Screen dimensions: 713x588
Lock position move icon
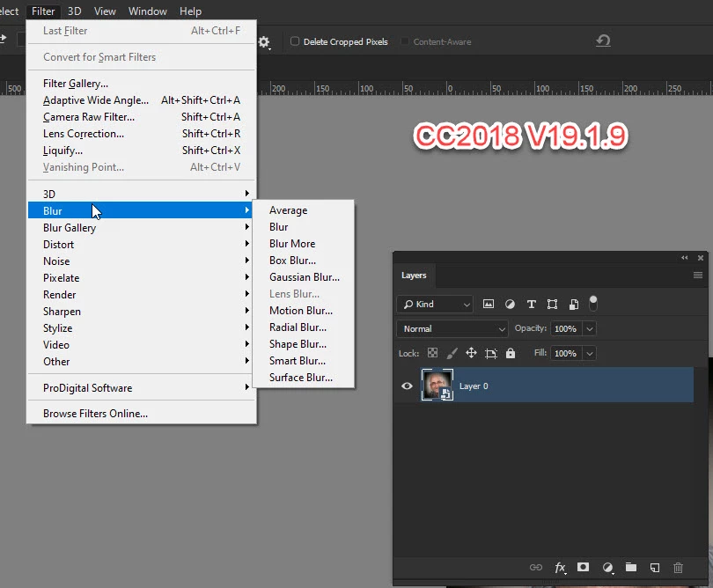[x=471, y=353]
